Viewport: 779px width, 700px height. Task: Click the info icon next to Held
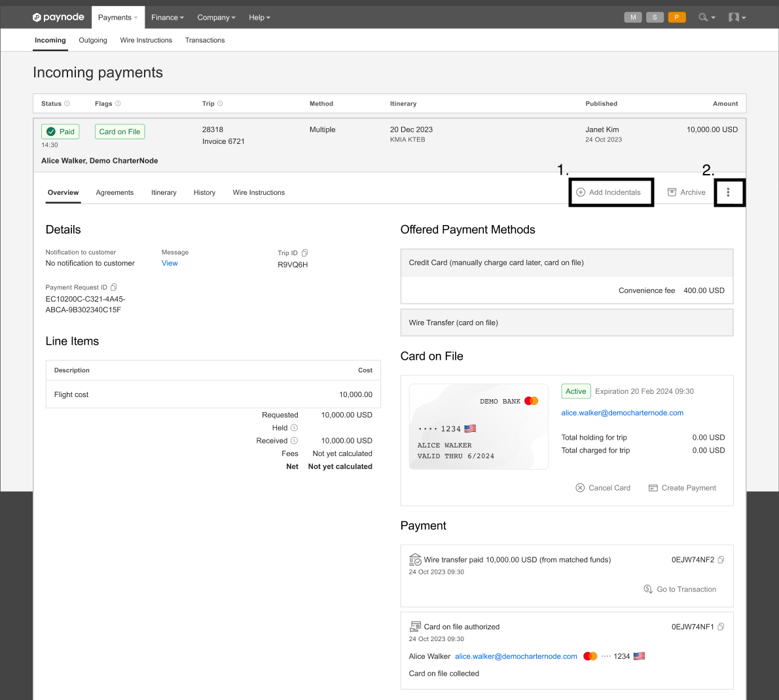point(294,428)
